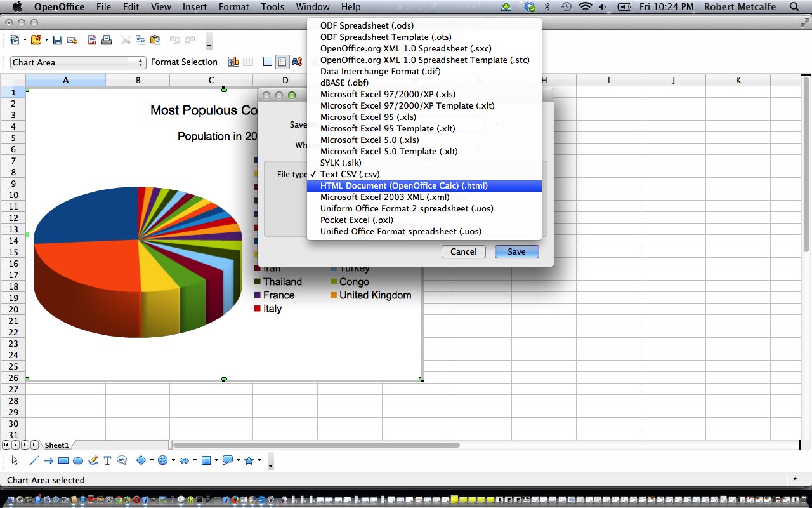The height and width of the screenshot is (508, 812).
Task: Expand the Open folder dropdown arrow
Action: click(46, 40)
